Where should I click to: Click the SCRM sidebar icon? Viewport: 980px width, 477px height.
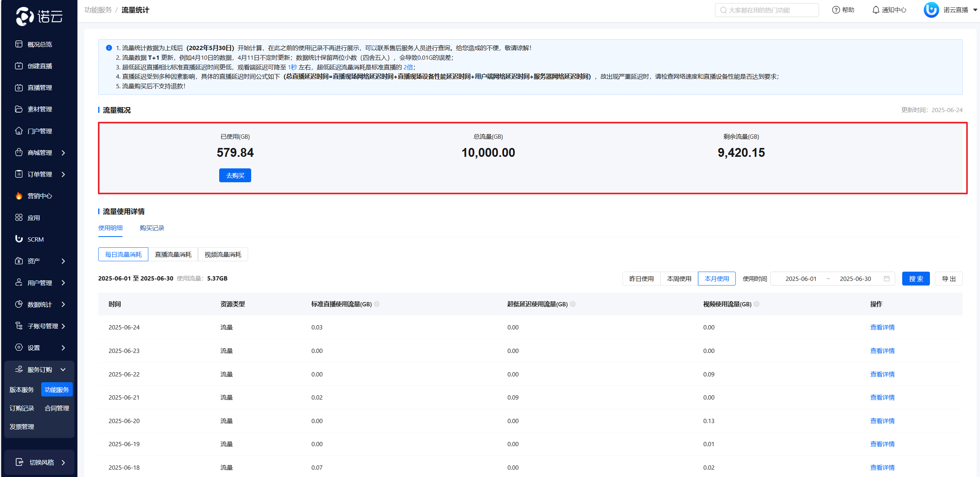tap(18, 239)
